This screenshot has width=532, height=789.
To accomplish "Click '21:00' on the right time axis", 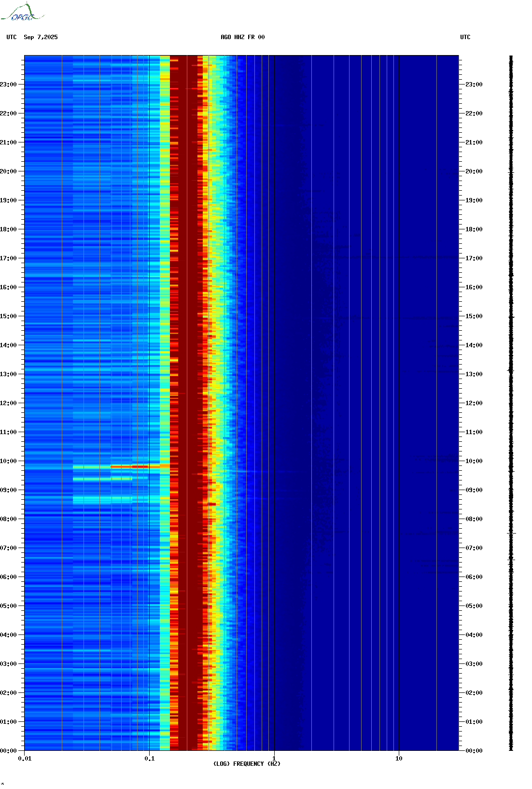I will click(x=474, y=142).
